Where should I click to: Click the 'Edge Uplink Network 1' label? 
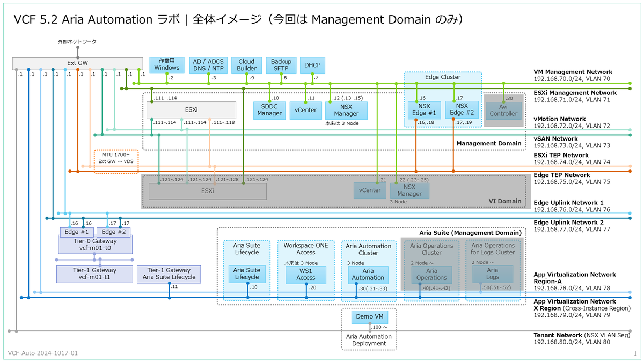[x=569, y=203]
